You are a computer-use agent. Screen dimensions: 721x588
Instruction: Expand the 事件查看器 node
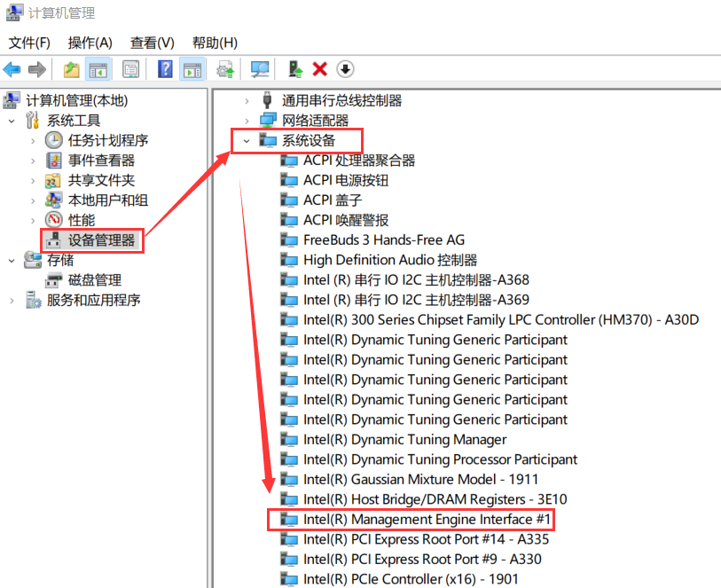[x=33, y=161]
